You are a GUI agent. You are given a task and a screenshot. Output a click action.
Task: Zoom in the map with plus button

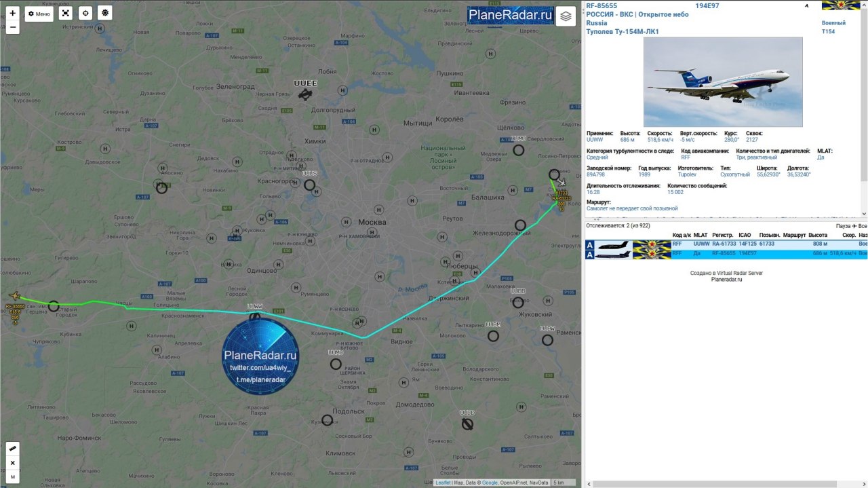[13, 13]
